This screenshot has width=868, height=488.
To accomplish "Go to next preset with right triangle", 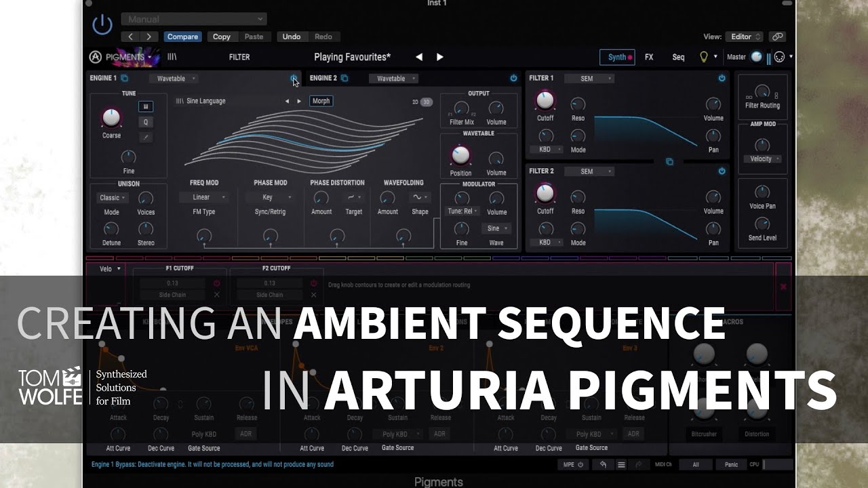I will click(x=439, y=57).
